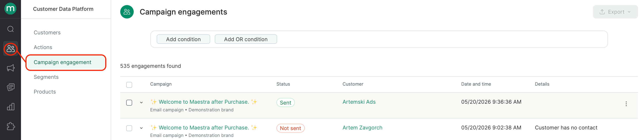Image resolution: width=644 pixels, height=140 pixels.
Task: Open the integrations puzzle piece icon
Action: pyautogui.click(x=11, y=126)
